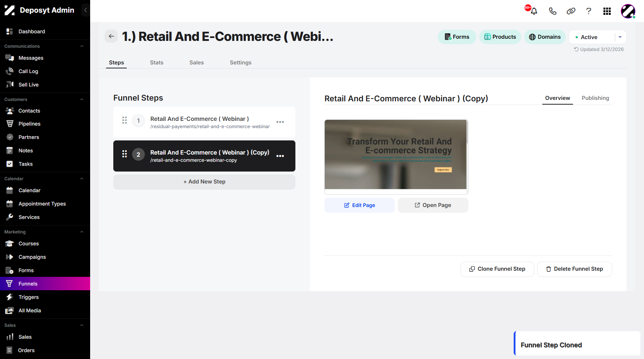This screenshot has width=644, height=359.
Task: Grab the drag handle of step 2
Action: (x=125, y=154)
